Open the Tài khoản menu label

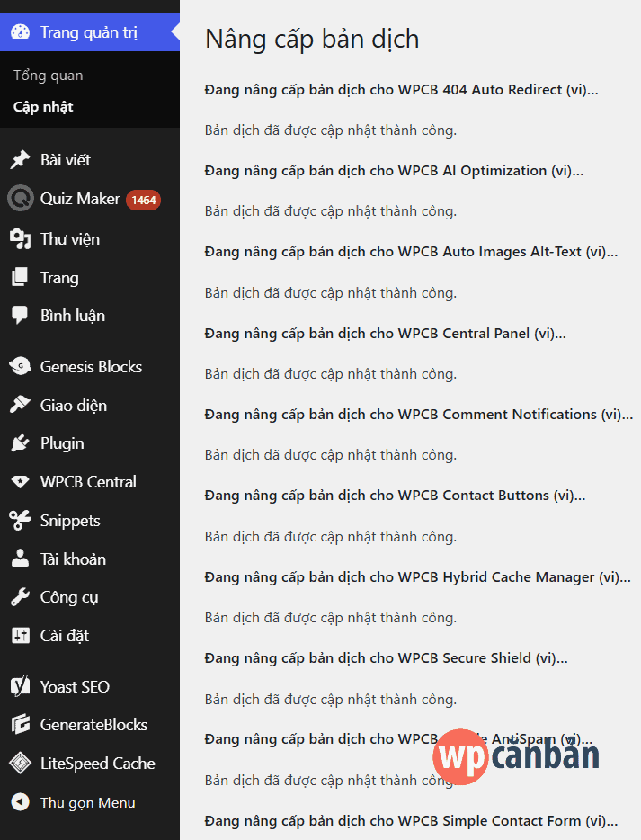(x=74, y=559)
